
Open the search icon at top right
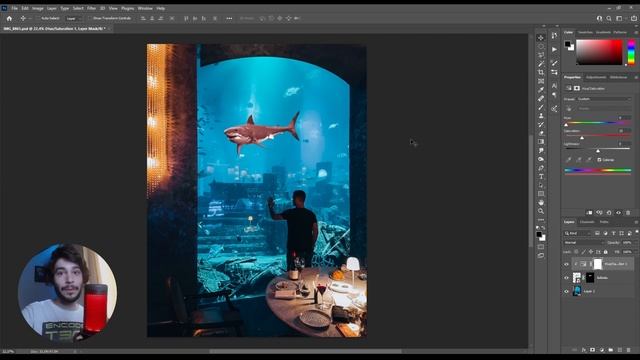[609, 18]
